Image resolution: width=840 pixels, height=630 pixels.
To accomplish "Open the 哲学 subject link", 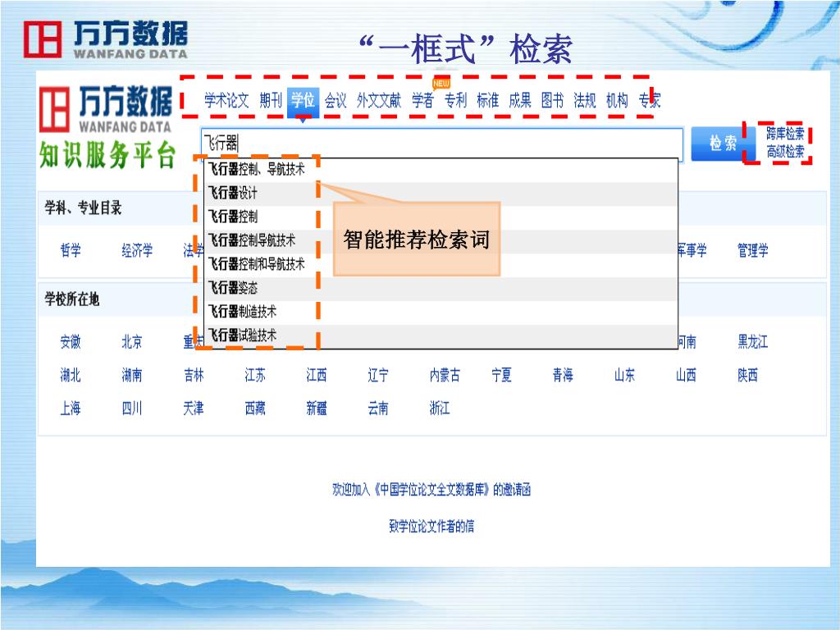I will (71, 250).
